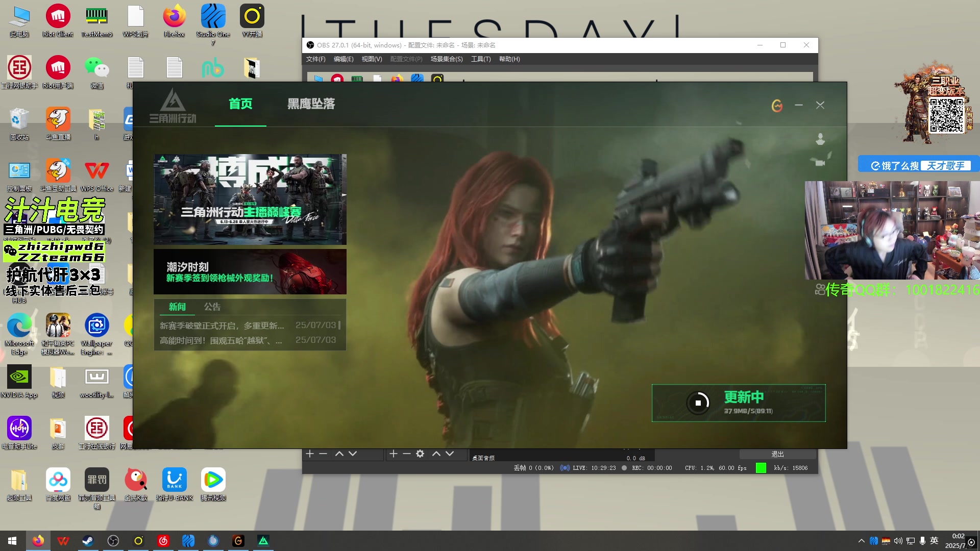Screen dimensions: 980x551
Task: Open the Windows Start menu
Action: [12, 541]
